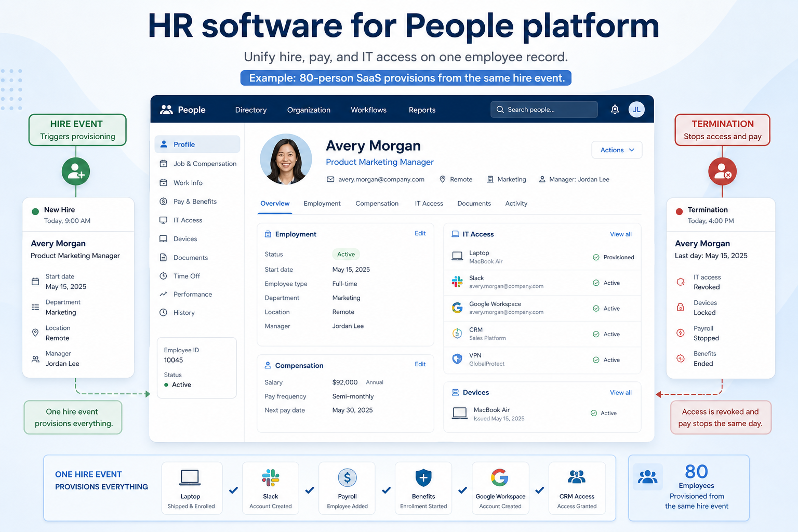The height and width of the screenshot is (532, 798).
Task: Click View all in Devices card
Action: 621,393
